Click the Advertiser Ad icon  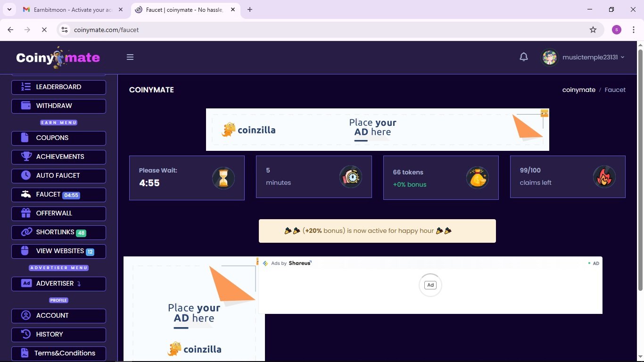click(x=26, y=283)
